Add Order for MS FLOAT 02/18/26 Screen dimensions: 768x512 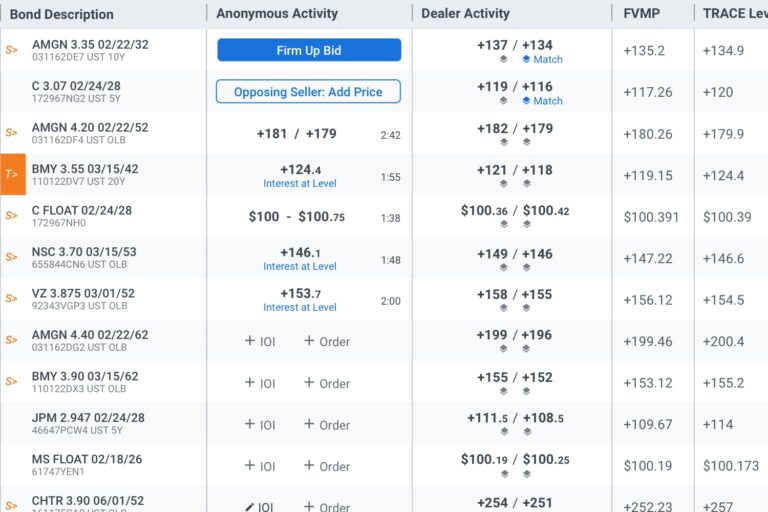pos(327,466)
